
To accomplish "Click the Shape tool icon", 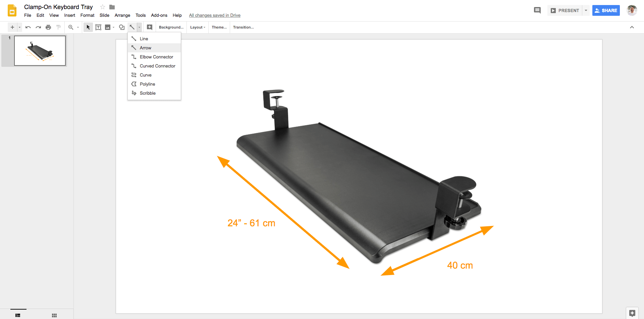I will (x=122, y=27).
